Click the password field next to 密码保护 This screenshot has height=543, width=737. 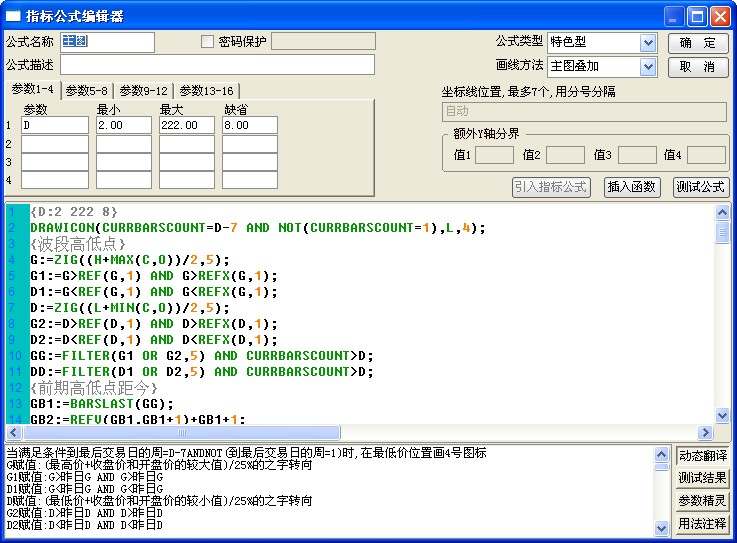coord(323,41)
